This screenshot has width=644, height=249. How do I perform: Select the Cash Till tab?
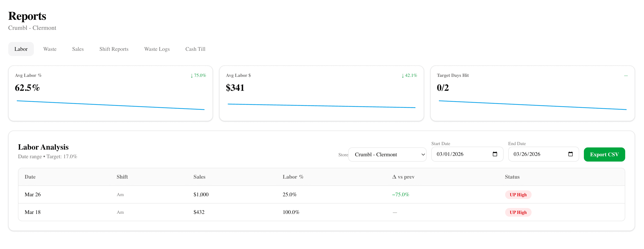tap(195, 49)
